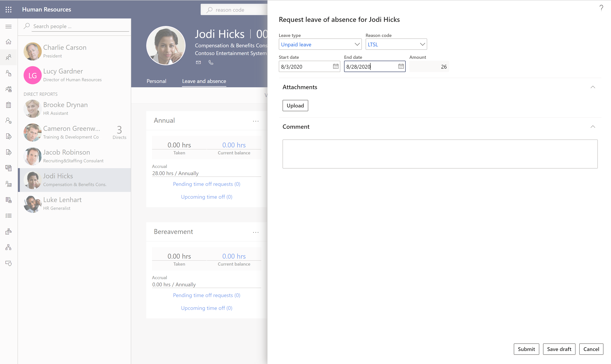Select the People search icon
611x364 pixels.
[9, 57]
